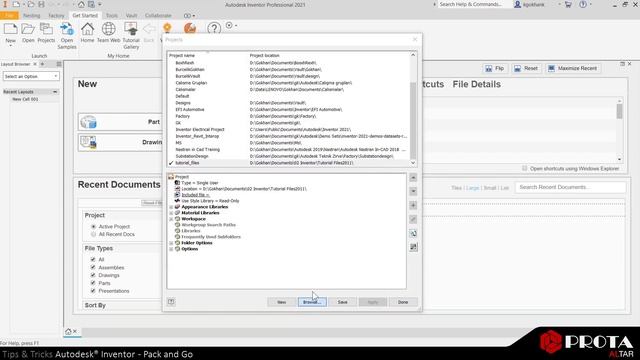Click the New button in Projects dialog
640x360 pixels.
pyautogui.click(x=282, y=302)
